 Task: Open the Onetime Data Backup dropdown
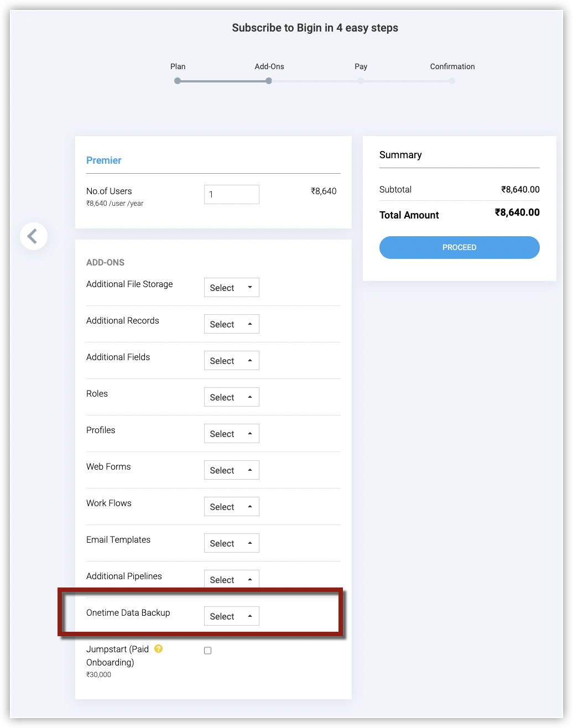(231, 616)
